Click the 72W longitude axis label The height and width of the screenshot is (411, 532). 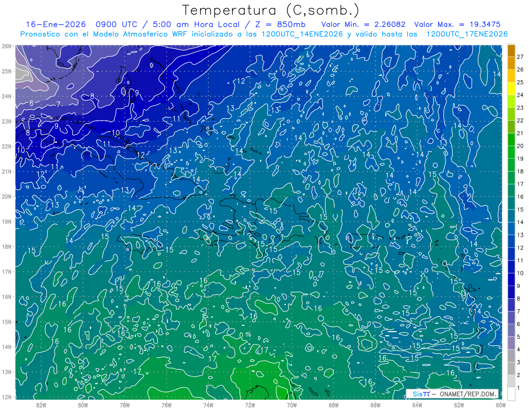250,405
